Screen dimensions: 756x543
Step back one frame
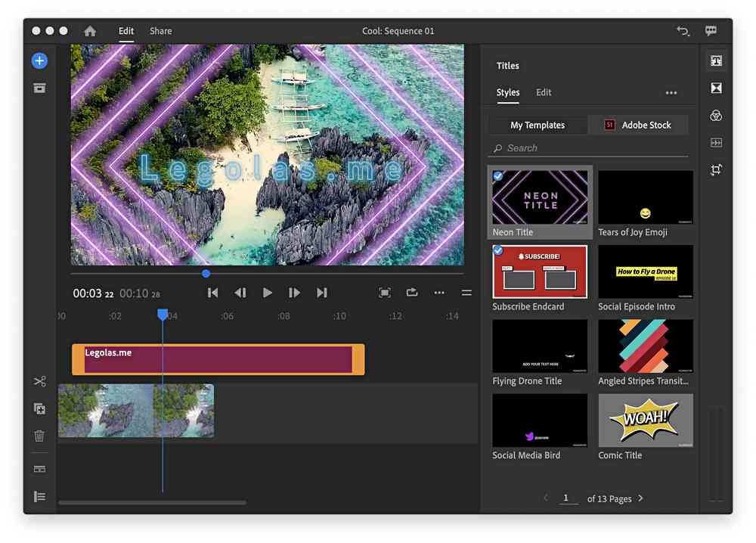[x=240, y=293]
